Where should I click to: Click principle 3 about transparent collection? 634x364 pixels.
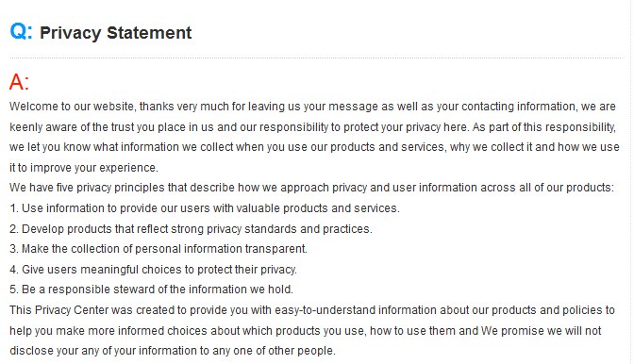[x=158, y=249]
